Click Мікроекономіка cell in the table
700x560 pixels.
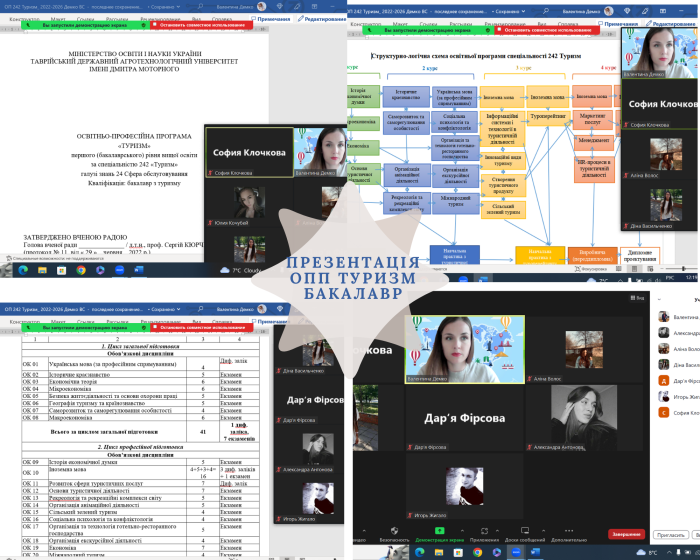point(117,389)
